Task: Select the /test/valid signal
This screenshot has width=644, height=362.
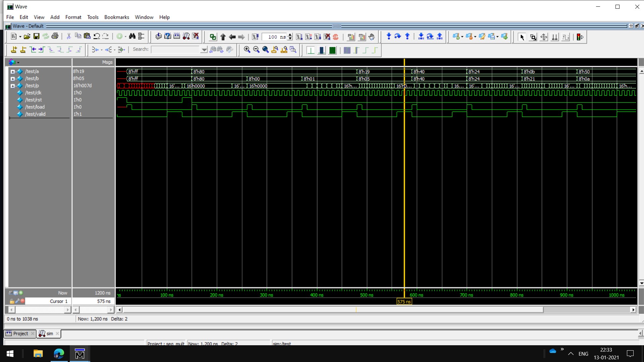Action: tap(35, 114)
